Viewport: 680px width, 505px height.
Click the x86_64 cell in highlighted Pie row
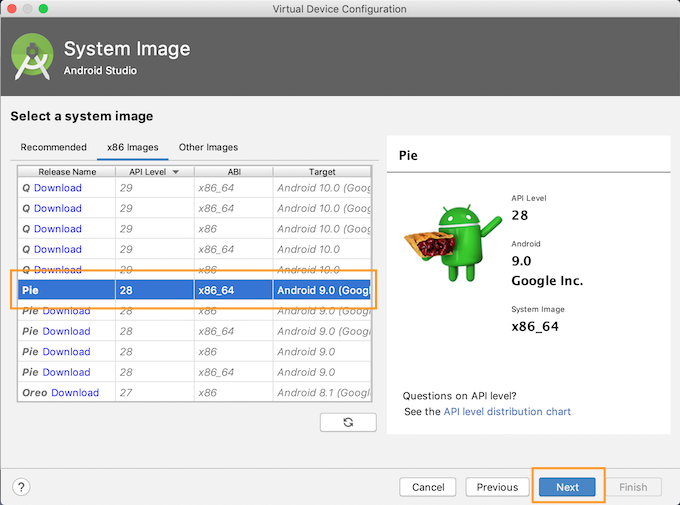pos(234,290)
